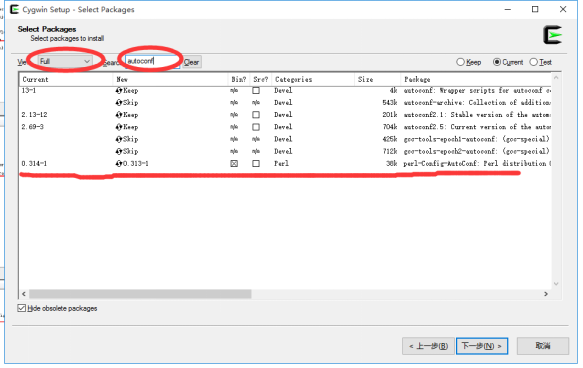Cycle action icon for gcc-tools-epoch1-autoconf row

click(x=119, y=139)
